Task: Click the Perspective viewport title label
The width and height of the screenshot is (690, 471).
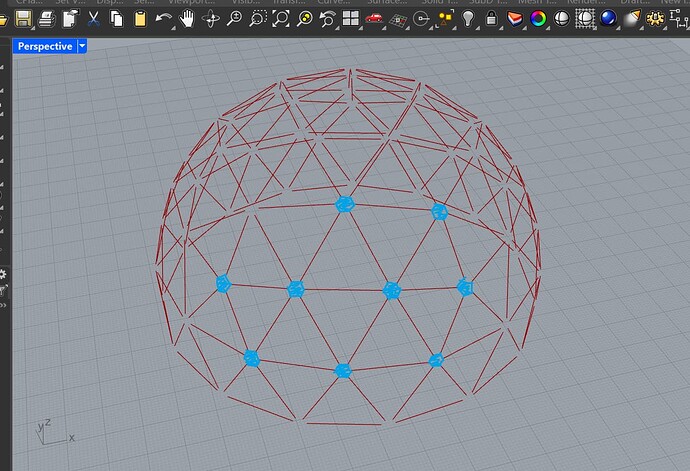Action: pos(45,46)
